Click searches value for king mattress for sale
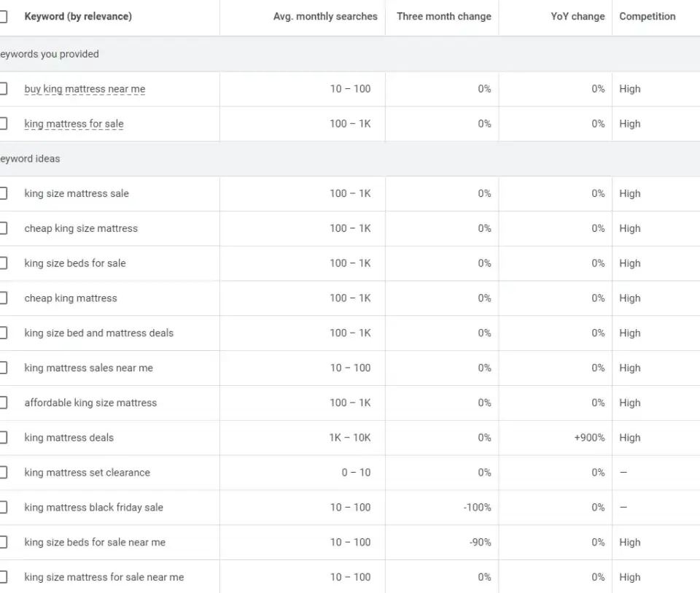 point(351,124)
